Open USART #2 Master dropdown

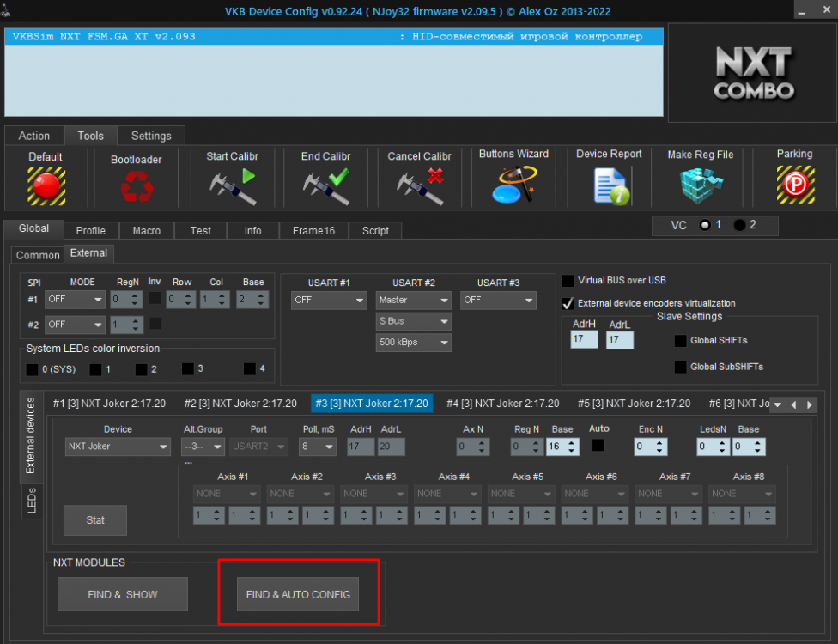point(414,301)
